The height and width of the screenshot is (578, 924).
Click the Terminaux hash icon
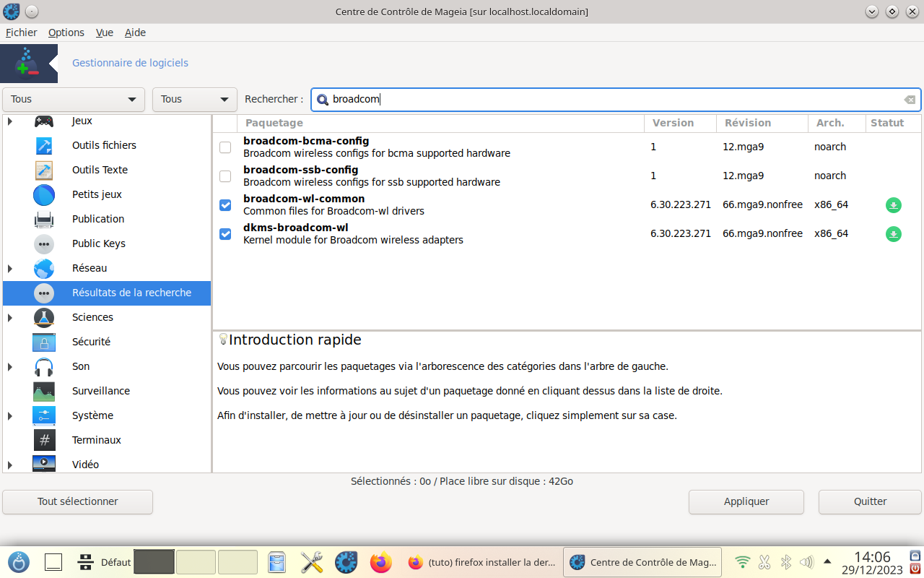pos(44,440)
